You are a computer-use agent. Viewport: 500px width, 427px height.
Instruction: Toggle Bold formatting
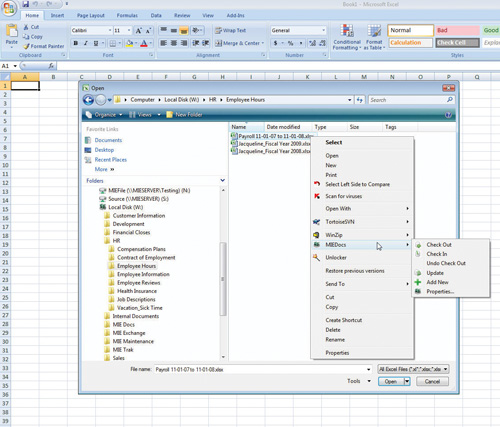[x=76, y=43]
